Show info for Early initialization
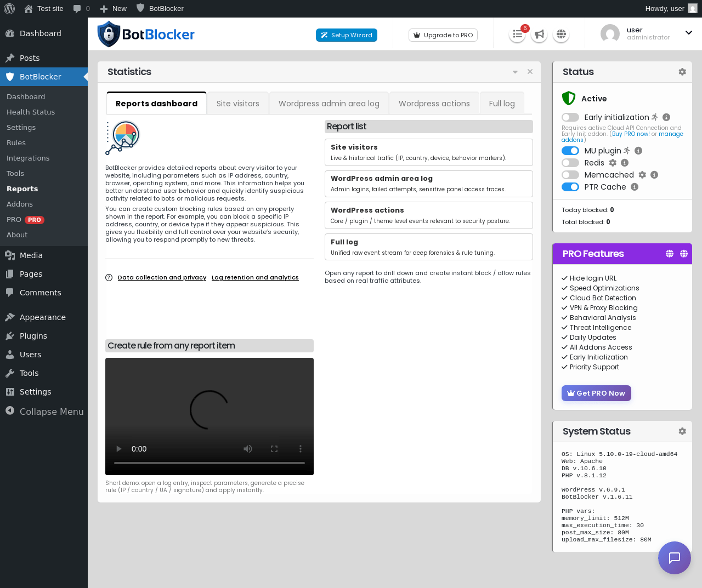The width and height of the screenshot is (702, 588). pos(666,117)
